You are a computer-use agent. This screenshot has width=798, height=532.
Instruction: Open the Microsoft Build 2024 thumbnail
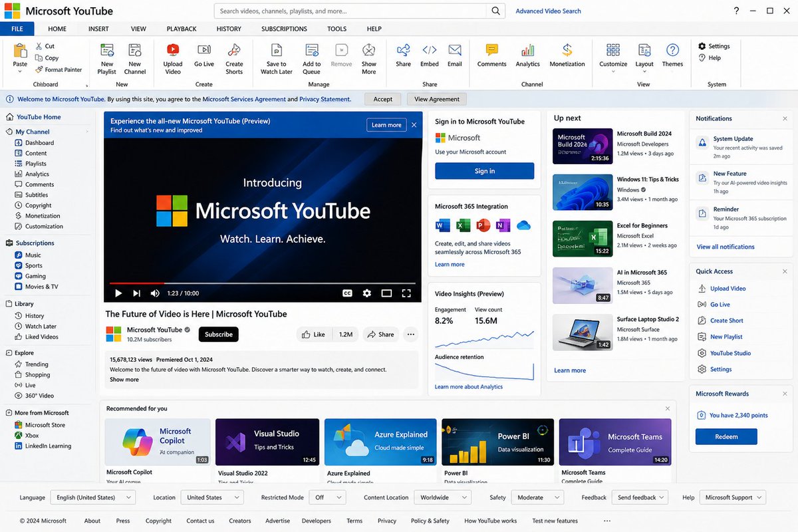click(x=583, y=146)
